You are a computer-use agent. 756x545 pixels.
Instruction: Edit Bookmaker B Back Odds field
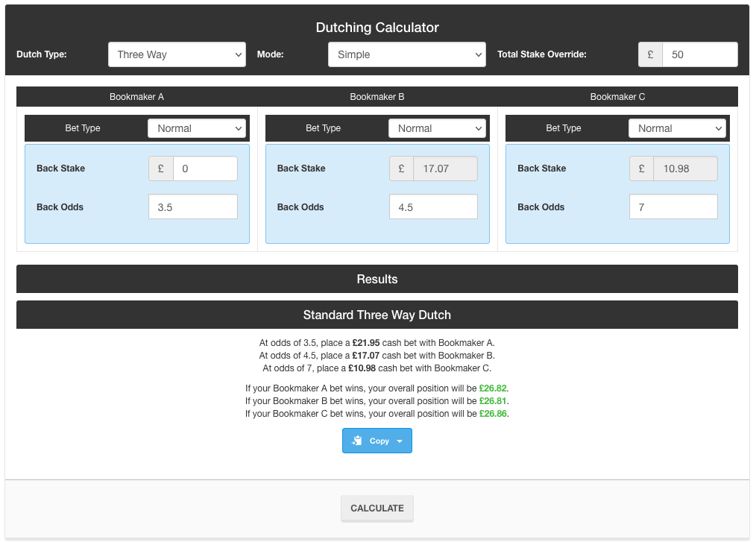[x=433, y=207]
